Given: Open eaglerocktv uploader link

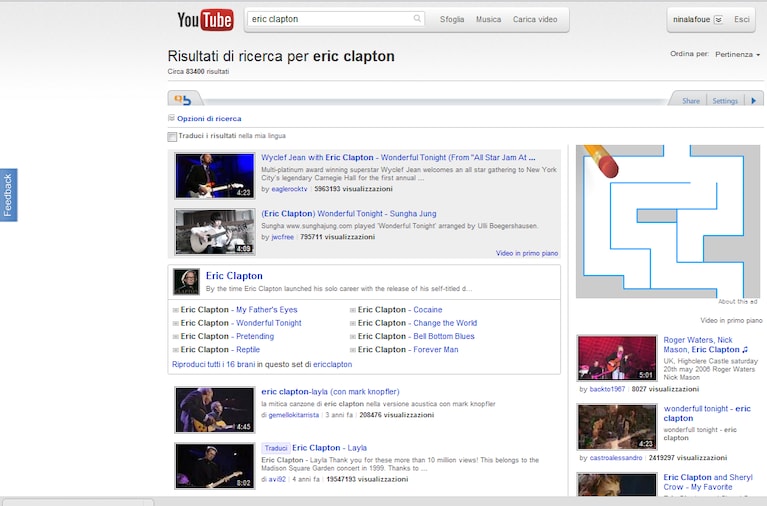Looking at the screenshot, I should click(x=289, y=189).
